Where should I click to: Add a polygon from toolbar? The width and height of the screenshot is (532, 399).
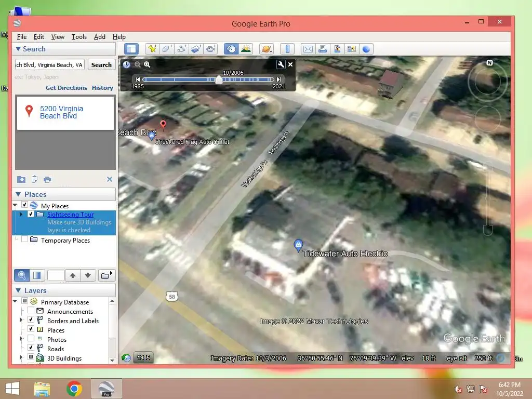(x=167, y=49)
